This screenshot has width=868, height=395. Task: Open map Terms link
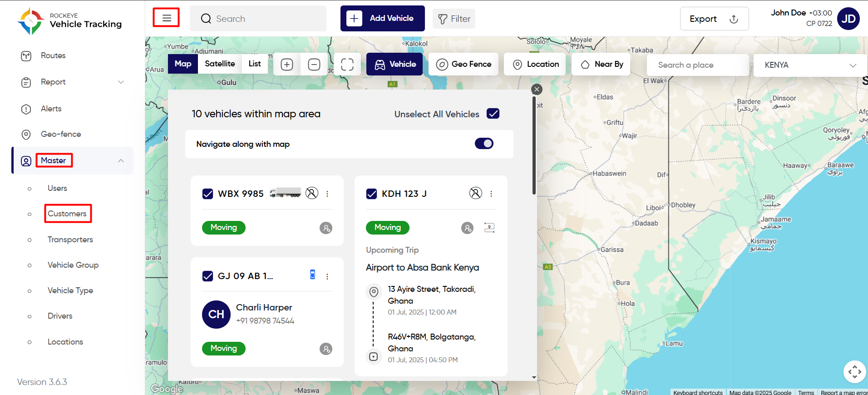[x=806, y=392]
